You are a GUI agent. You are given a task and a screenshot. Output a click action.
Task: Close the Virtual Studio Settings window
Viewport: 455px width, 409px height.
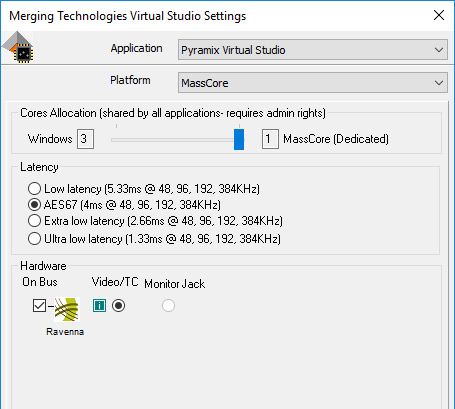(439, 15)
